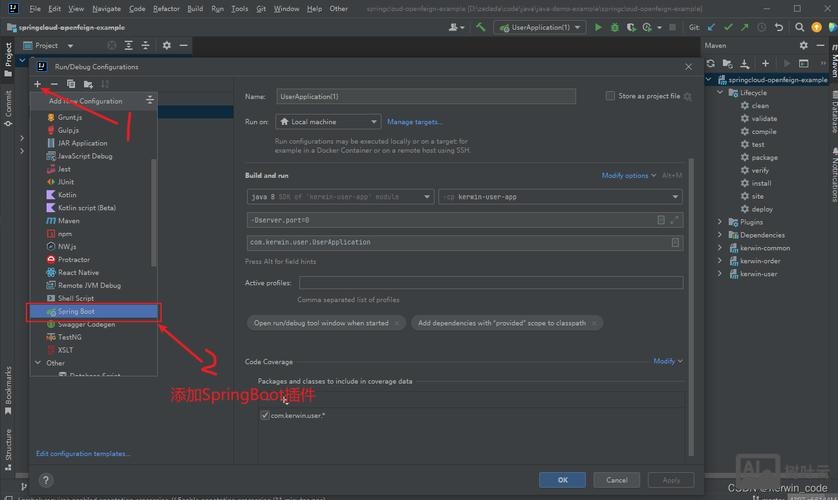Toggle the com.kerwin.user.* coverage checkbox
The image size is (838, 500).
click(x=265, y=415)
